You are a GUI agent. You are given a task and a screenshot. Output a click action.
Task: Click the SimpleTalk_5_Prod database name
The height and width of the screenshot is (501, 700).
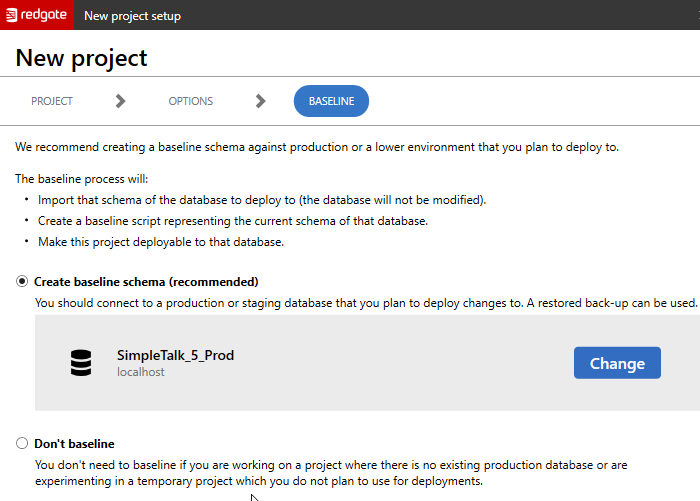(x=175, y=355)
